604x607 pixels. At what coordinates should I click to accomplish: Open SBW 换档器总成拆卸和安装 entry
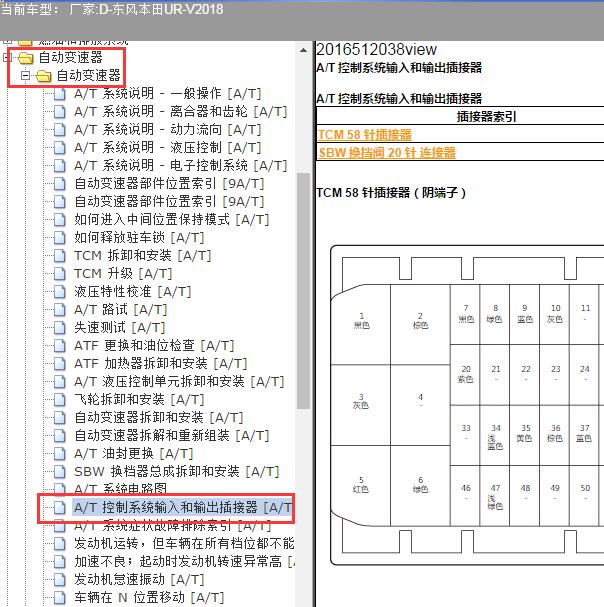point(177,472)
